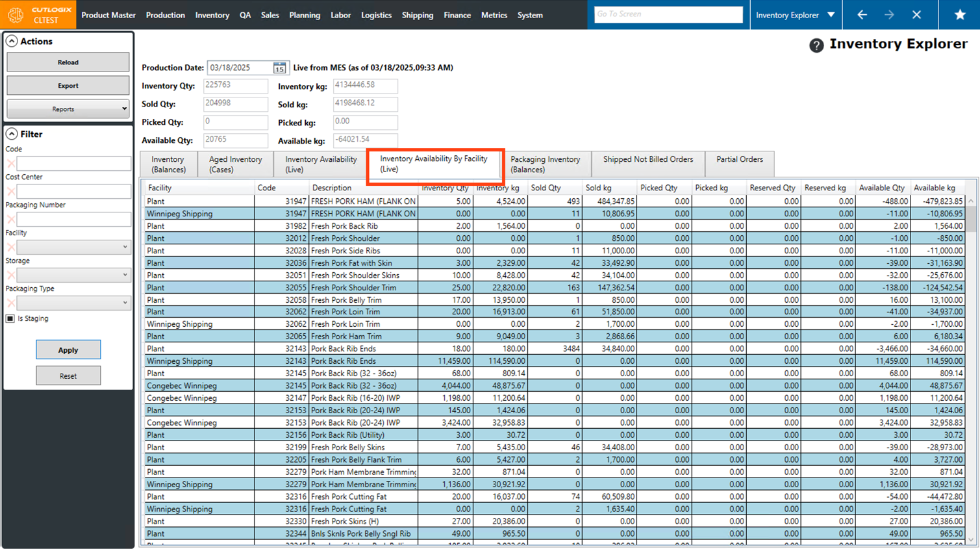Clear the Facility filter with red X
This screenshot has height=549, width=980.
(10, 248)
